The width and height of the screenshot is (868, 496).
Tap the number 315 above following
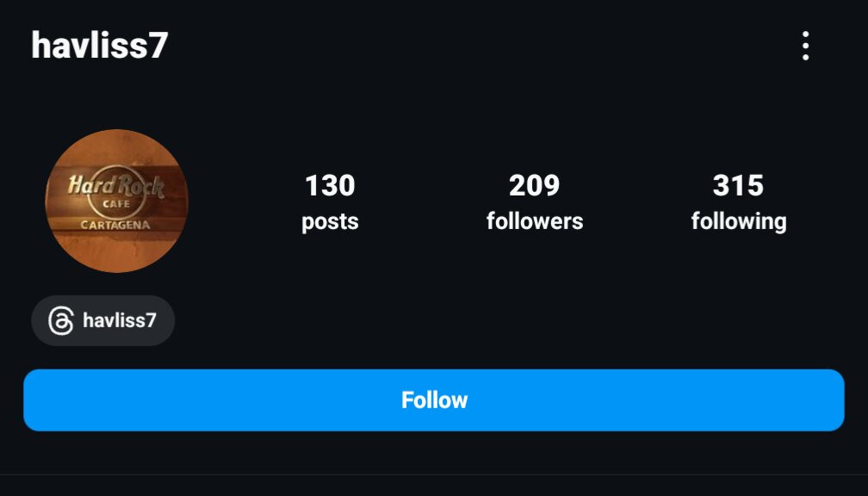click(739, 185)
